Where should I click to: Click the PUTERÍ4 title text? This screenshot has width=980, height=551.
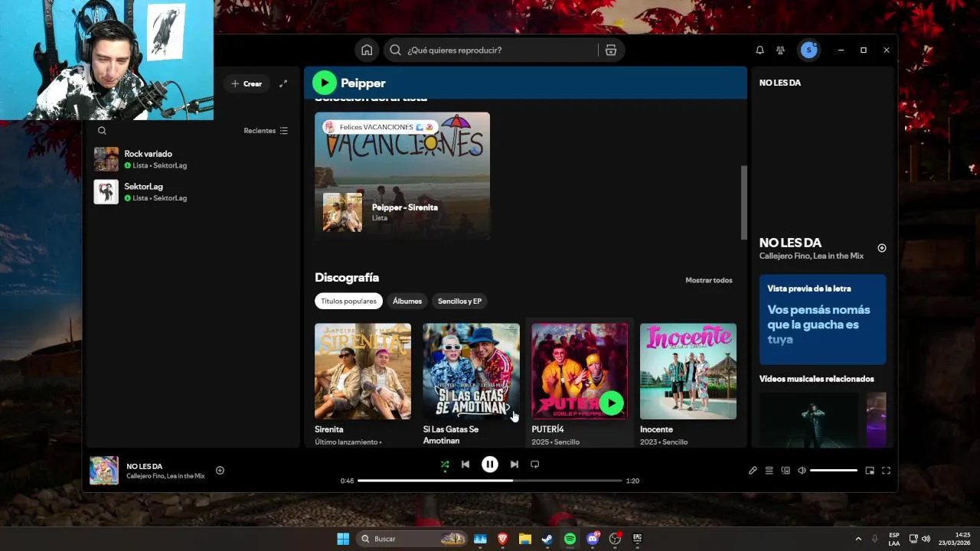[x=547, y=429]
